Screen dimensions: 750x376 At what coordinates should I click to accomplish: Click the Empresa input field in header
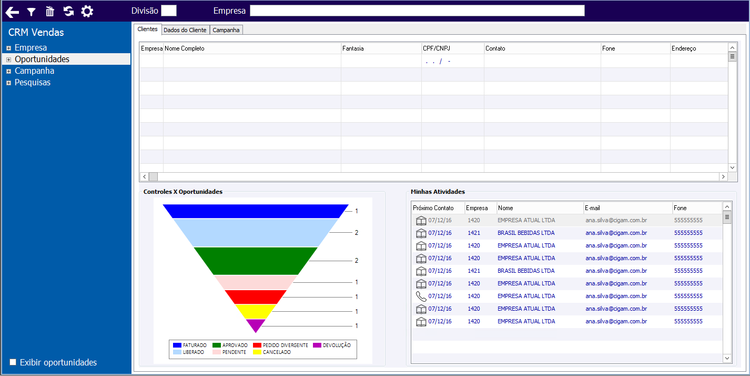[x=417, y=11]
